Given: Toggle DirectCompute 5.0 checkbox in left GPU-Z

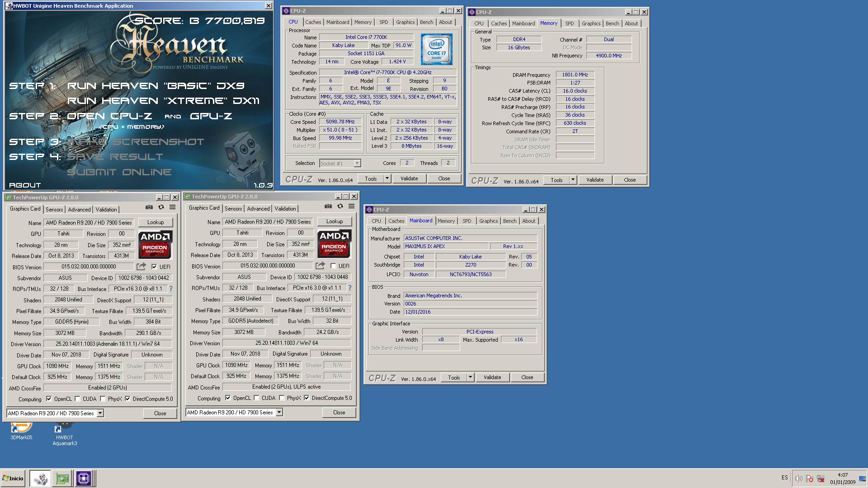Looking at the screenshot, I should pos(127,399).
